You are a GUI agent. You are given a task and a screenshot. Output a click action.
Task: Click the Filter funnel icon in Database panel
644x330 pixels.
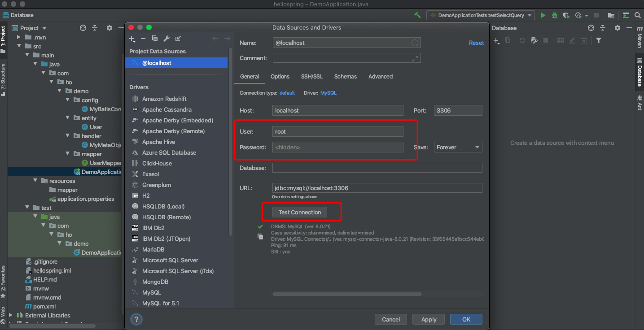(599, 40)
